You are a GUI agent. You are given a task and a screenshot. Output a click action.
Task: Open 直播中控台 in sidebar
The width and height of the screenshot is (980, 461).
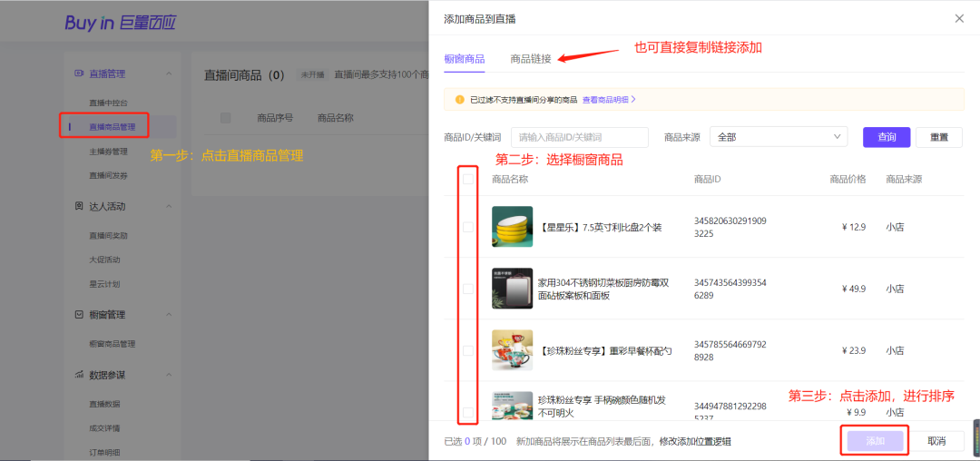(x=108, y=103)
